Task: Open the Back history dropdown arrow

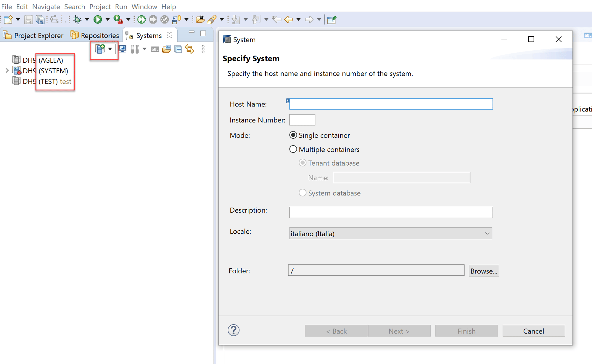Action: [x=298, y=20]
